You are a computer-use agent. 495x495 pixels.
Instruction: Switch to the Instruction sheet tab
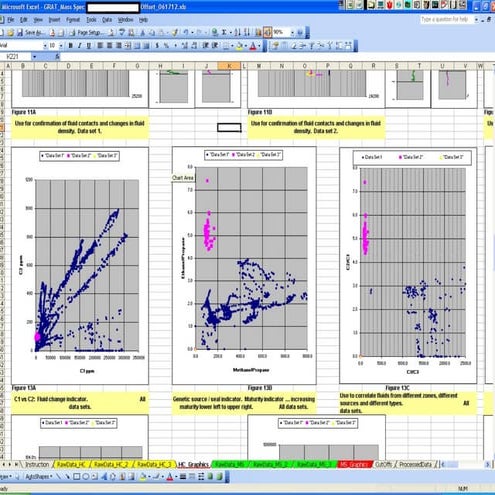tap(37, 464)
